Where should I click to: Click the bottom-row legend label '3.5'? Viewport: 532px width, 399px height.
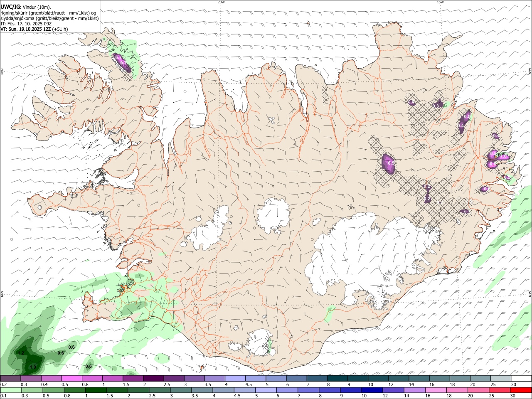coord(195,396)
